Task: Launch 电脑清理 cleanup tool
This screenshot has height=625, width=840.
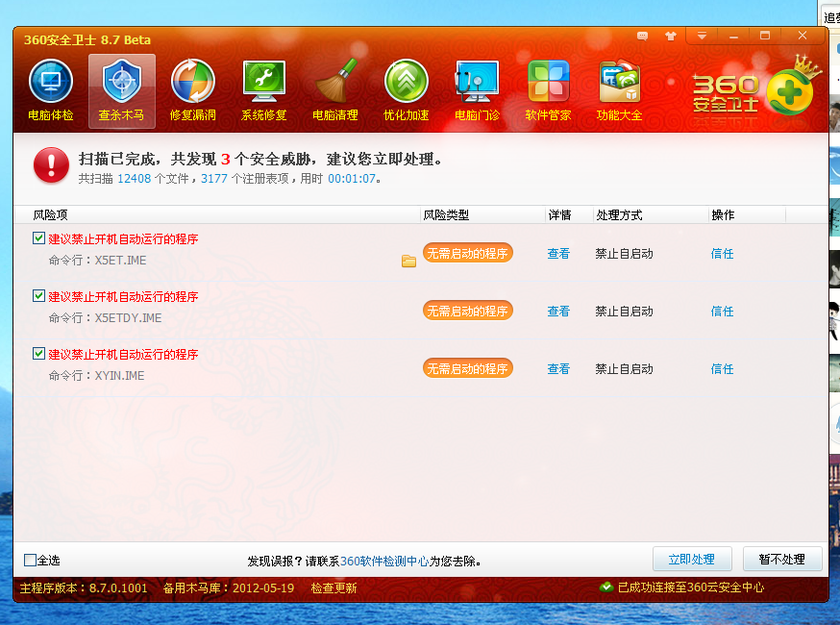Action: tap(334, 89)
